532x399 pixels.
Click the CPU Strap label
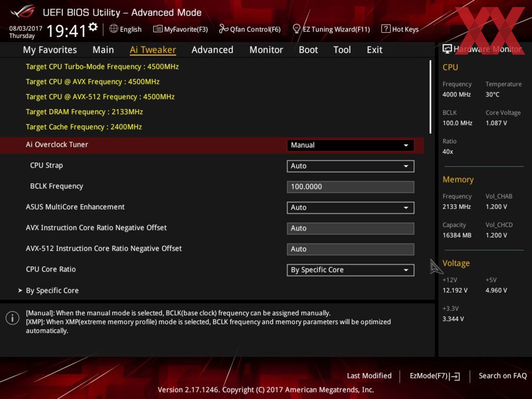[x=46, y=165]
